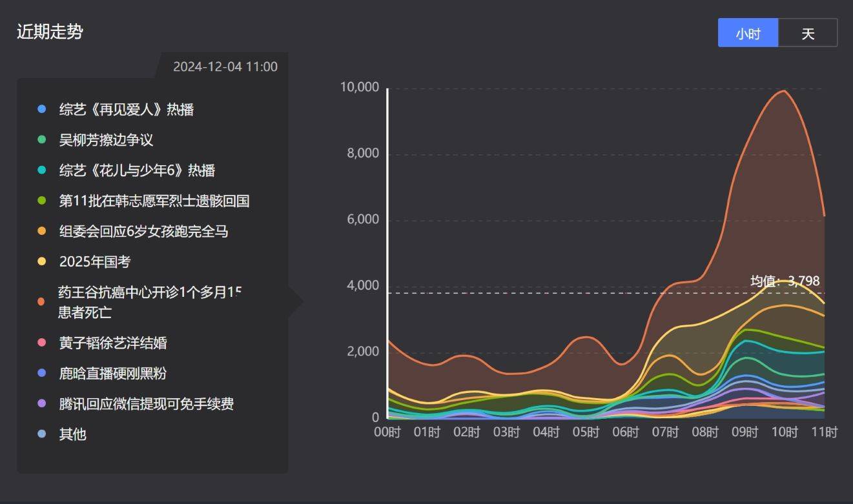The image size is (853, 504).
Task: Click the 4,000 y-axis value
Action: pyautogui.click(x=362, y=286)
